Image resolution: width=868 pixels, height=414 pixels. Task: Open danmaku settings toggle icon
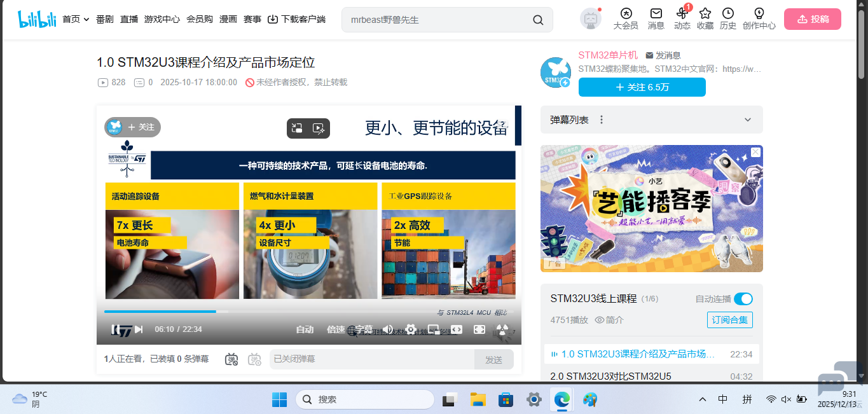click(254, 359)
